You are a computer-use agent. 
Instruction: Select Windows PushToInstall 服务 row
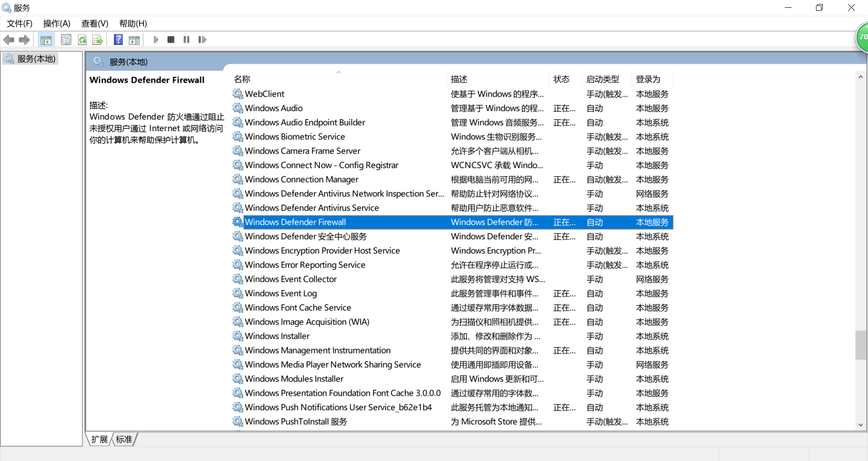(x=453, y=421)
